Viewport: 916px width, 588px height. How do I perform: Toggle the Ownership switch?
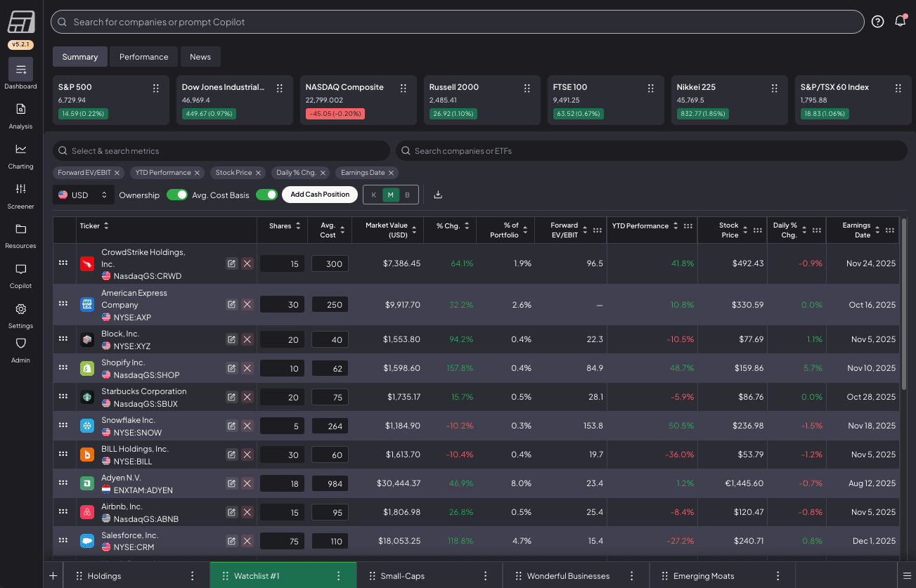pos(176,195)
